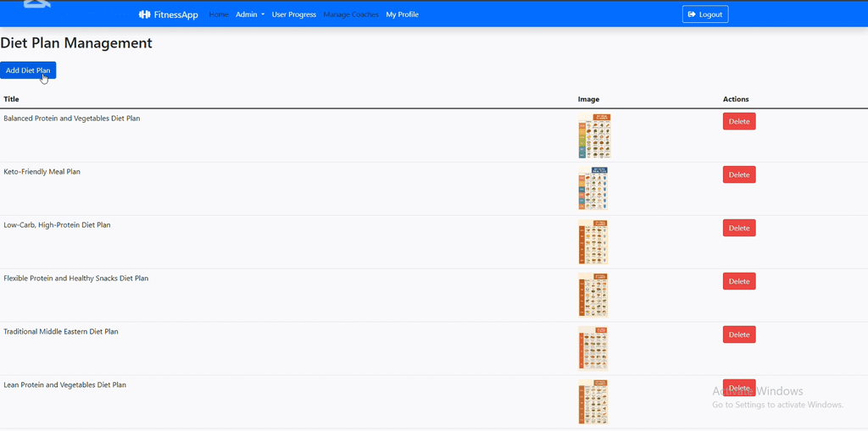Go to the Home nav item

219,14
